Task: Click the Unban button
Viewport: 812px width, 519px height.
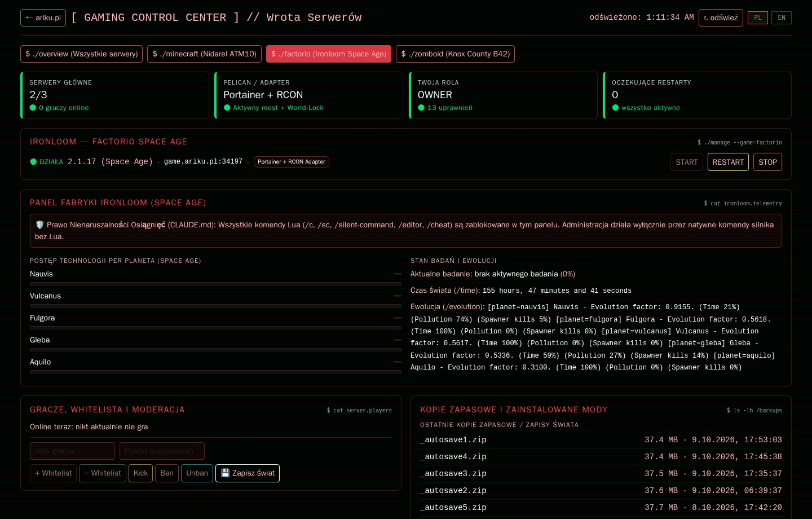Action: tap(197, 473)
